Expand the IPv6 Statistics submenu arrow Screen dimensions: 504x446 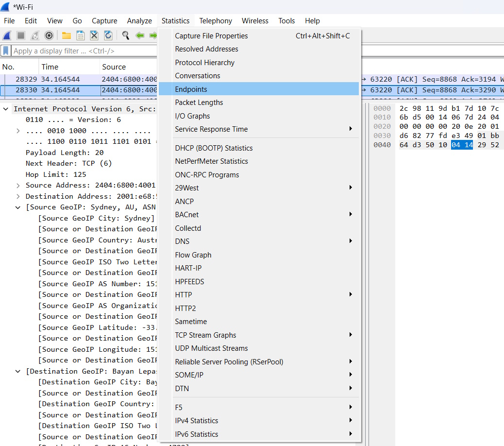(x=351, y=434)
